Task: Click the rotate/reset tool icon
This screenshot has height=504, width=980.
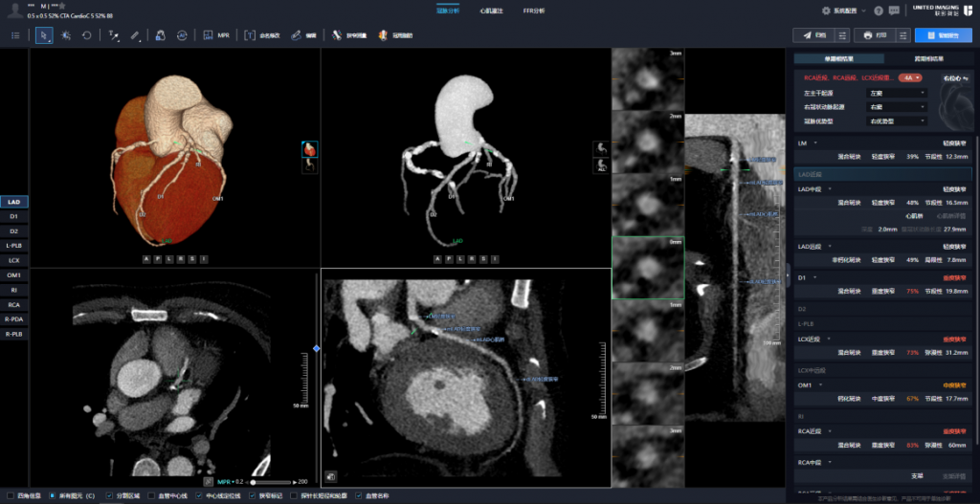Action: (x=87, y=35)
